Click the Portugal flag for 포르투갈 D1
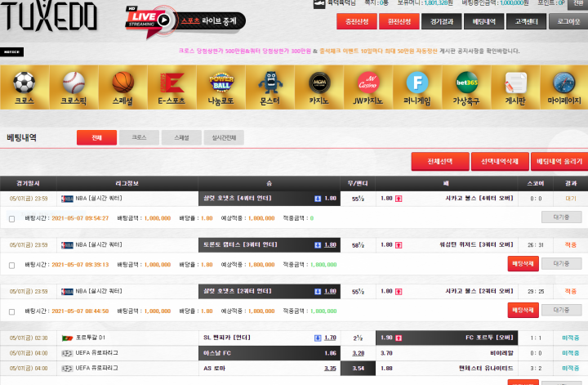The width and height of the screenshot is (588, 385). click(67, 338)
